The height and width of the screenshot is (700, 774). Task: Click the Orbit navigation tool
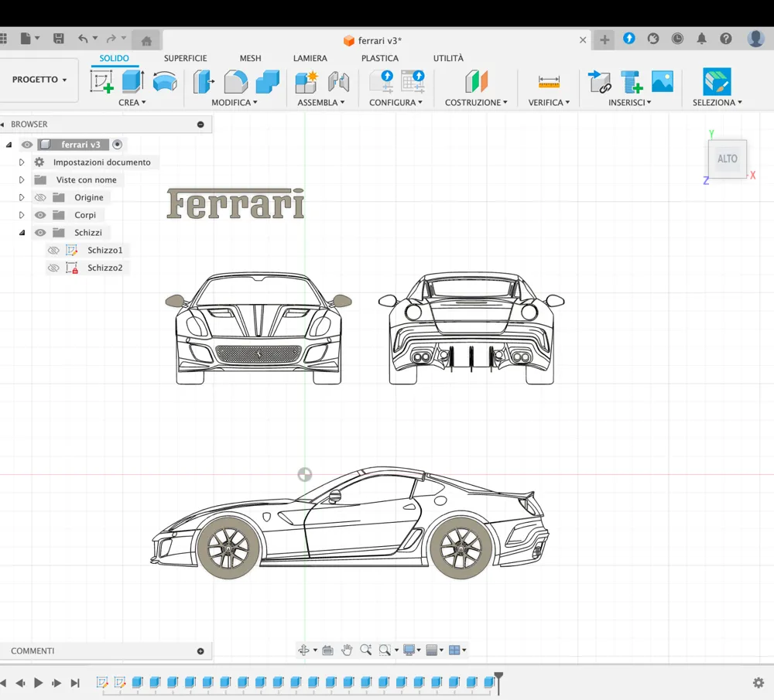[x=303, y=650]
